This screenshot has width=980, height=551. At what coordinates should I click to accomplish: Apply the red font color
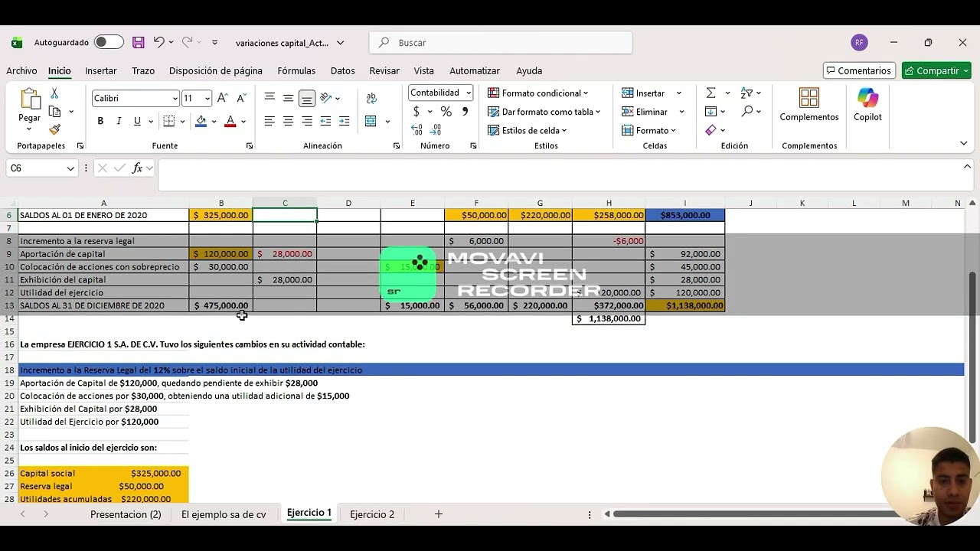pyautogui.click(x=230, y=121)
